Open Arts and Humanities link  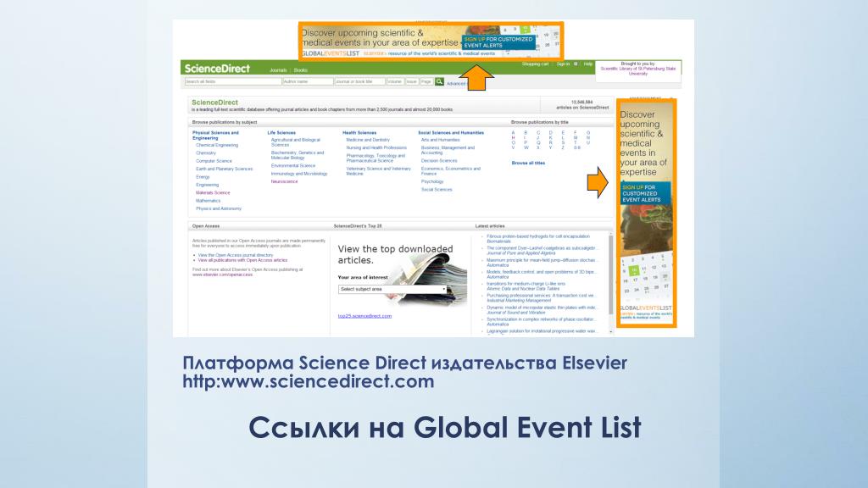point(440,140)
